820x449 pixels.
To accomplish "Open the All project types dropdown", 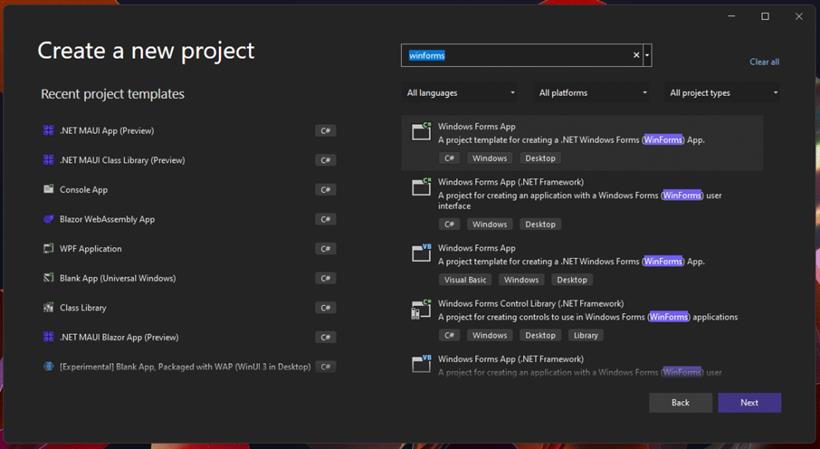I will click(x=724, y=93).
